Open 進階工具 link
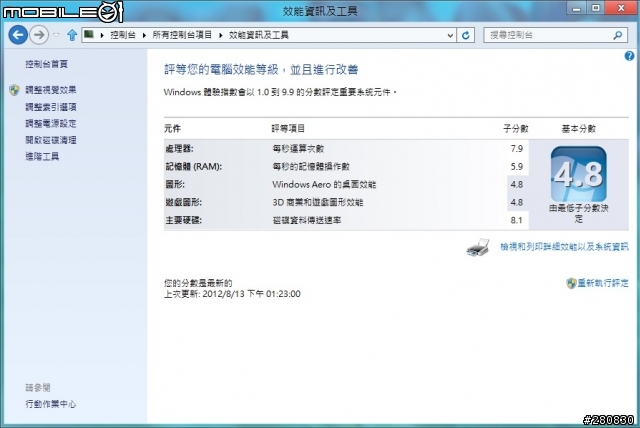The width and height of the screenshot is (640, 428). [x=42, y=156]
